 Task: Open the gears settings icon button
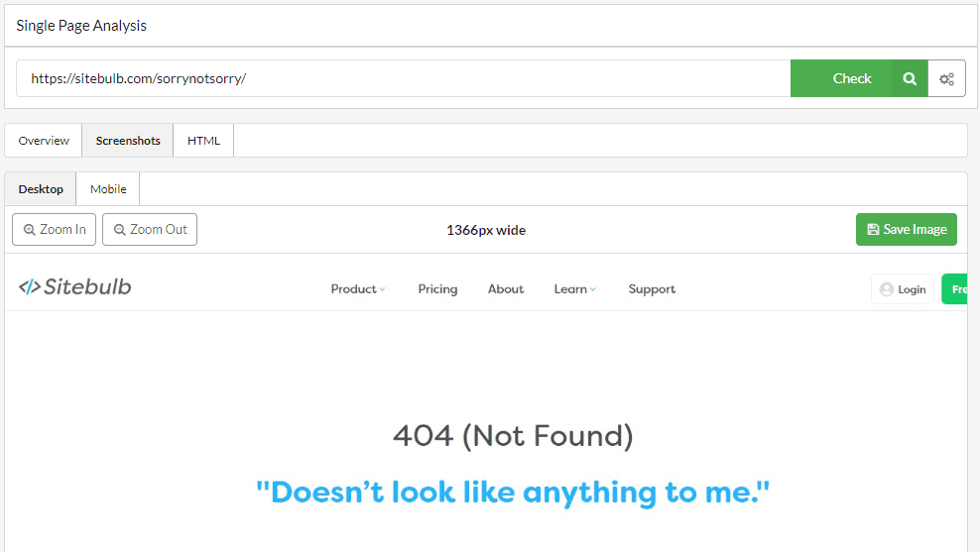pyautogui.click(x=946, y=78)
